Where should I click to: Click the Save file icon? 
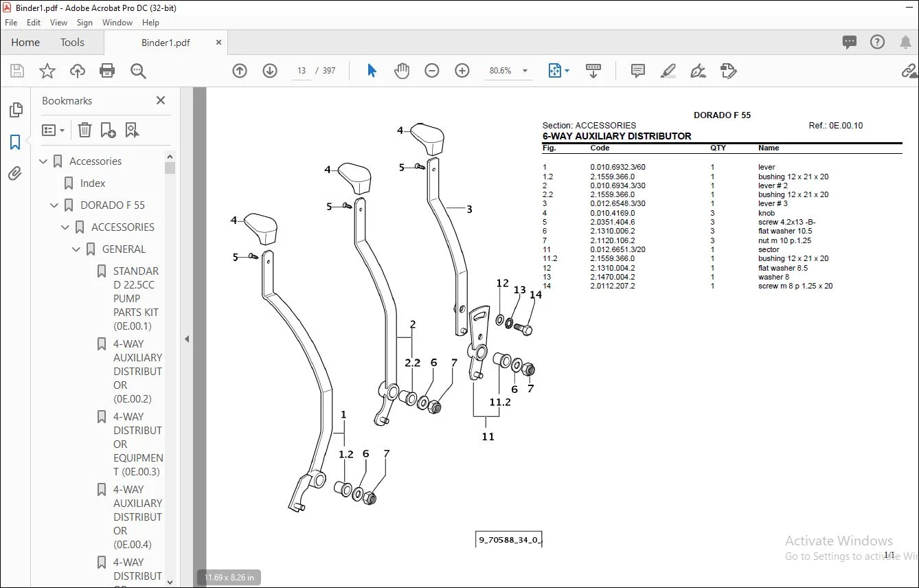17,71
